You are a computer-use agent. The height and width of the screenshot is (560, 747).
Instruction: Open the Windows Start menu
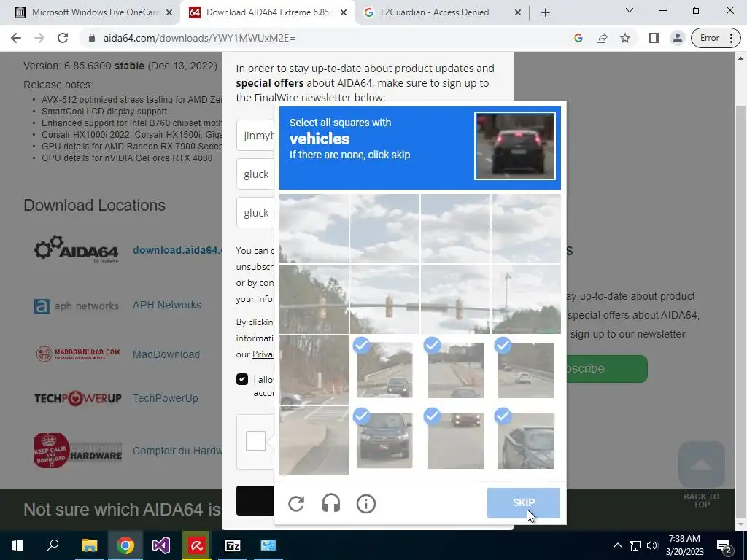18,545
